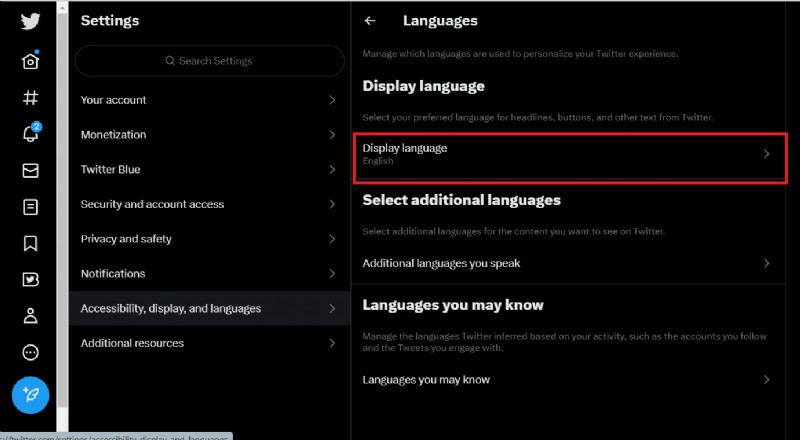Click the Twitter bird logo
The width and height of the screenshot is (800, 440).
click(30, 21)
